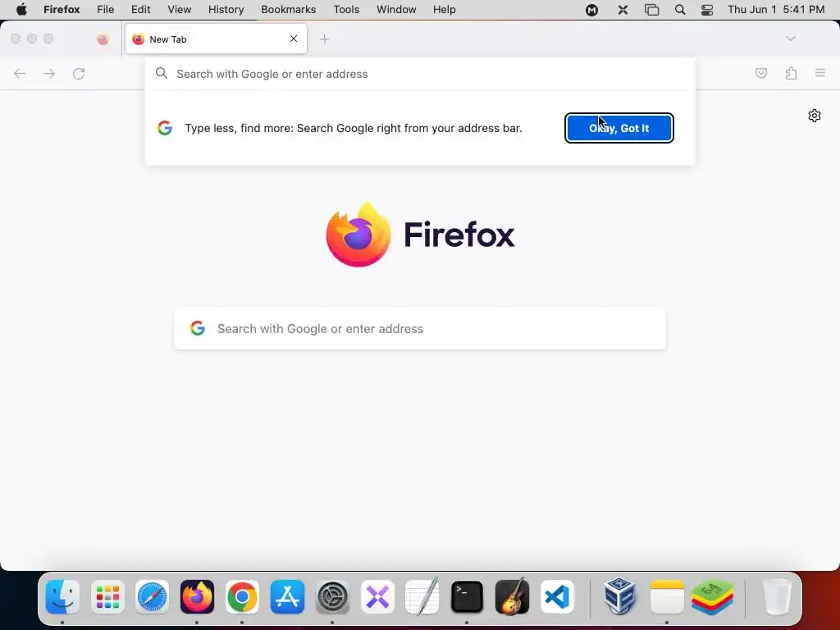Click the Firefox icon in the Dock
The height and width of the screenshot is (630, 840).
coord(197,596)
